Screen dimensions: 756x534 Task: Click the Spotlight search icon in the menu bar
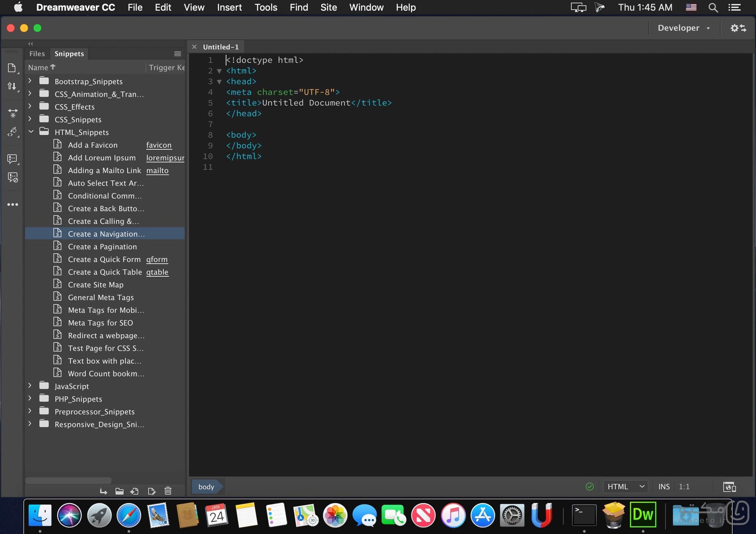(x=713, y=7)
